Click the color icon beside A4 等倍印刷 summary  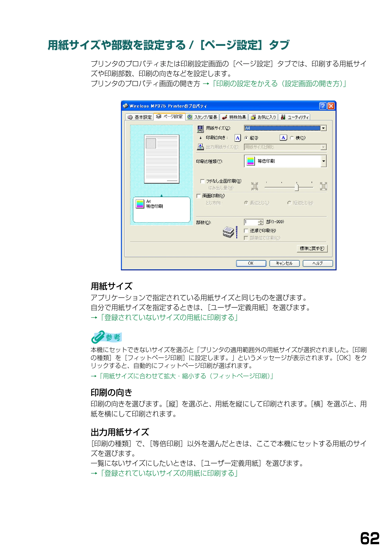coord(140,204)
